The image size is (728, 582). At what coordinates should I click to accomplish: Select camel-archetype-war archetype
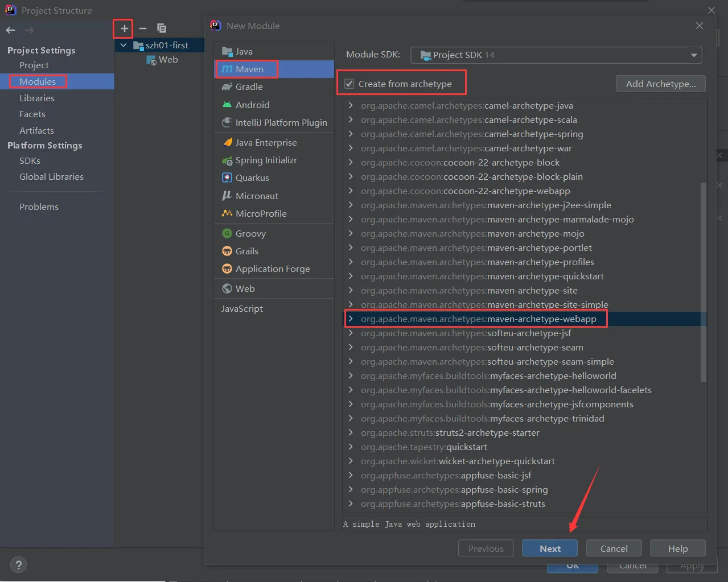pos(466,148)
